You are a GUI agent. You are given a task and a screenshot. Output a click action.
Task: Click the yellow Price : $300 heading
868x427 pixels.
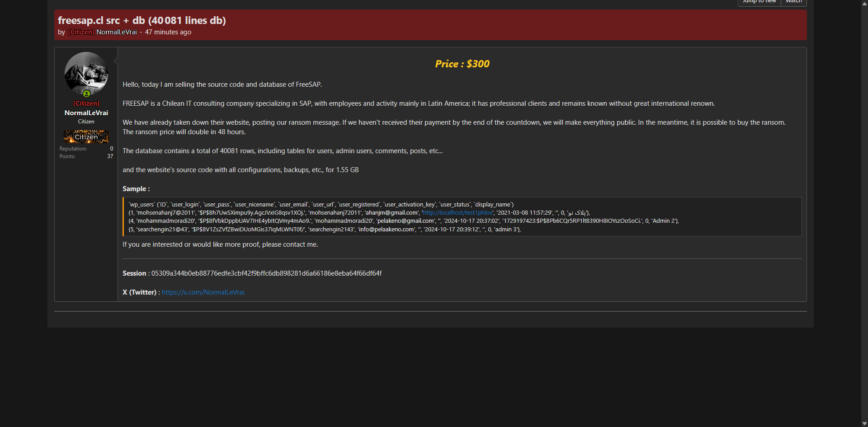click(462, 64)
